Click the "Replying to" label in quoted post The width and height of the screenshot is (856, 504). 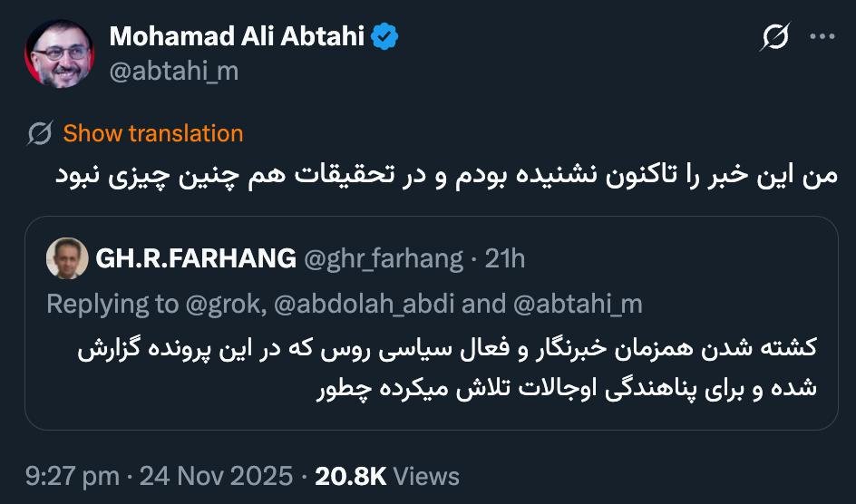112,304
